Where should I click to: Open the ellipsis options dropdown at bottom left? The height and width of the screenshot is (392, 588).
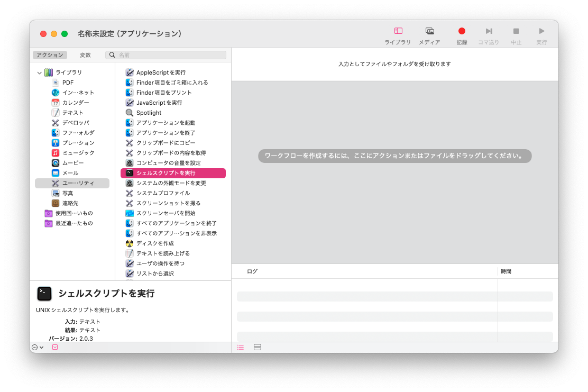pyautogui.click(x=38, y=348)
